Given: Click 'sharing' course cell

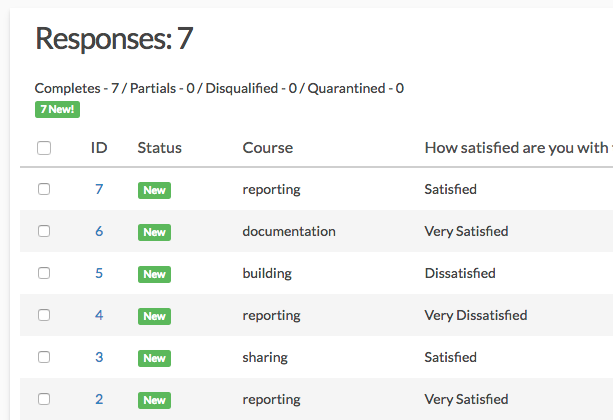Looking at the screenshot, I should (265, 357).
